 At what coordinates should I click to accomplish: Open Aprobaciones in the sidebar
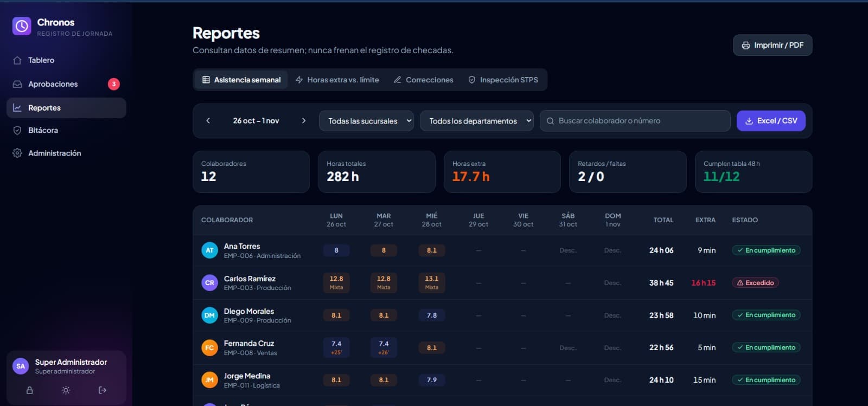(x=66, y=84)
